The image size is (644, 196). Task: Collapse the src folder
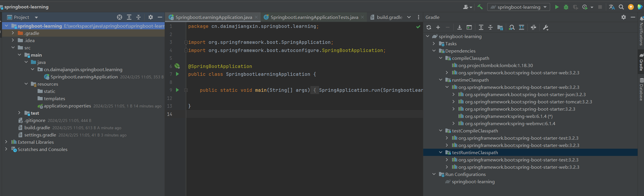pos(13,48)
